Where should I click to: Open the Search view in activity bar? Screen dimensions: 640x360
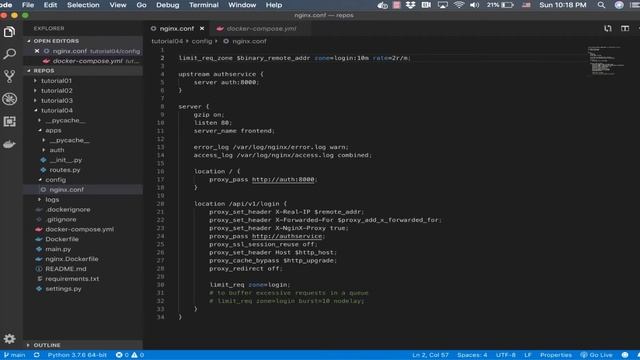[x=9, y=53]
